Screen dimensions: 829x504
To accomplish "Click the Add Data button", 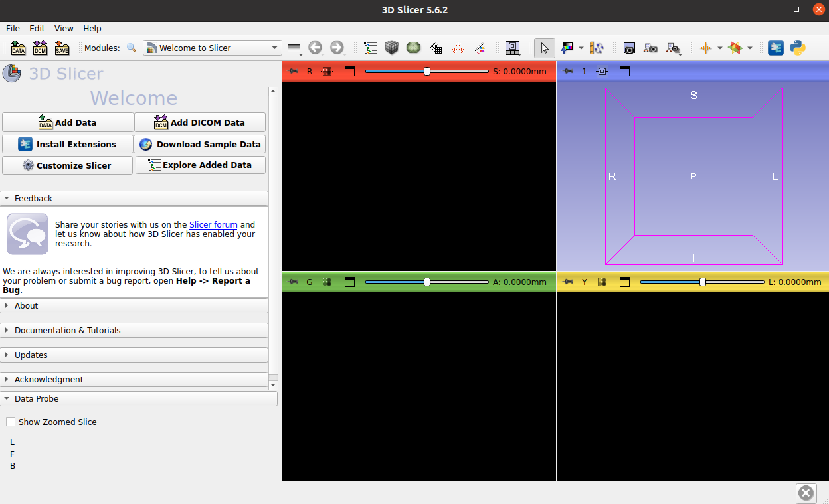I will (x=68, y=122).
